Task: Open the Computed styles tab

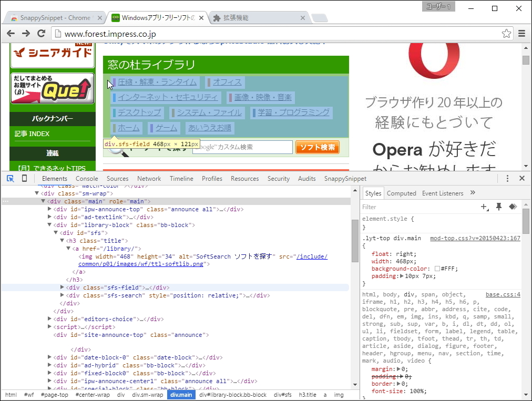Action: pyautogui.click(x=401, y=193)
